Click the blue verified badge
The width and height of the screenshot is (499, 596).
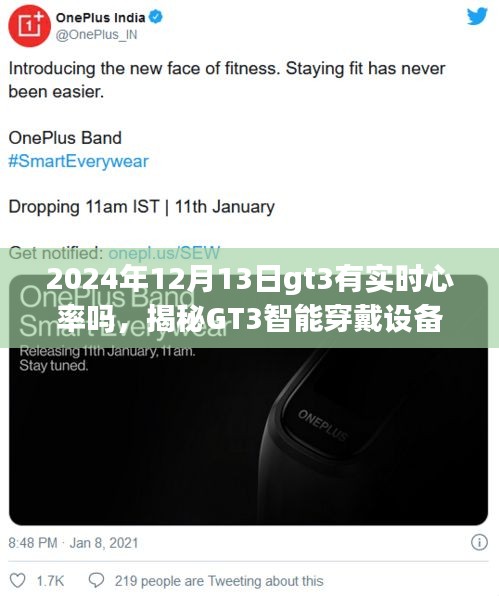click(x=156, y=17)
